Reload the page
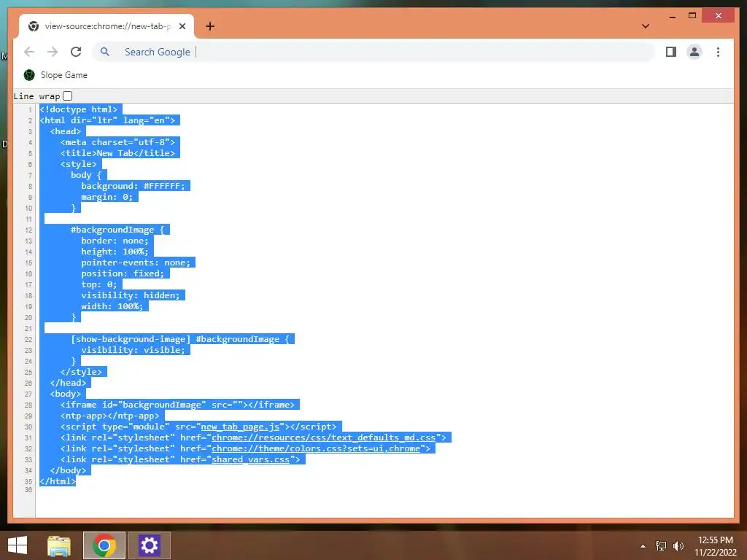The image size is (747, 560). [x=76, y=52]
